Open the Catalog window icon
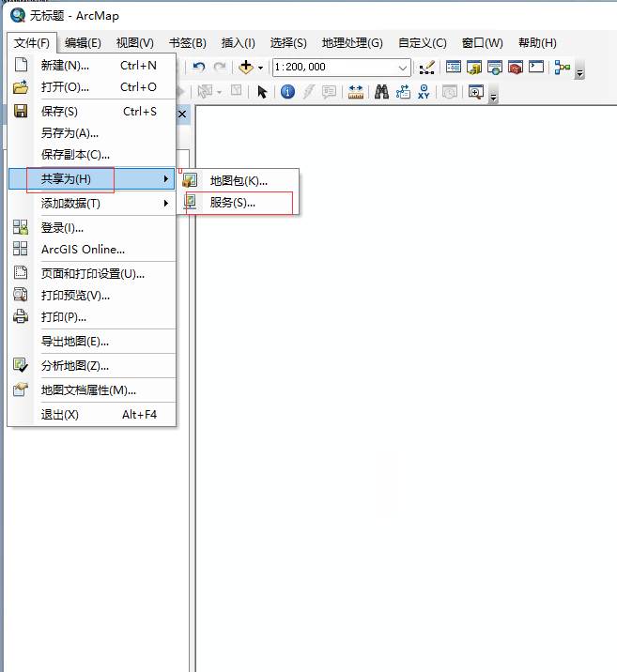This screenshot has height=672, width=617. [474, 68]
